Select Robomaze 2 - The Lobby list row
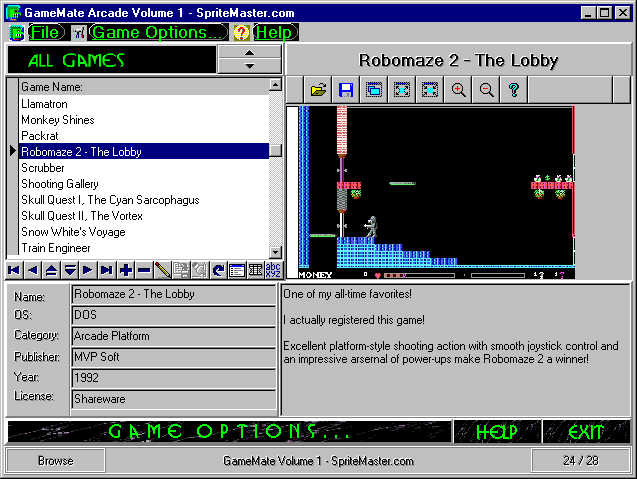The height and width of the screenshot is (479, 637). (x=144, y=152)
